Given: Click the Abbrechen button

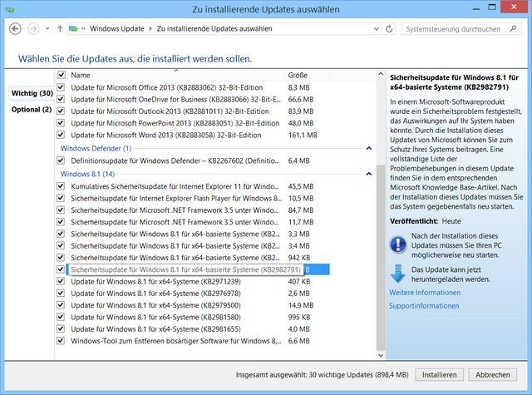Looking at the screenshot, I should 492,375.
